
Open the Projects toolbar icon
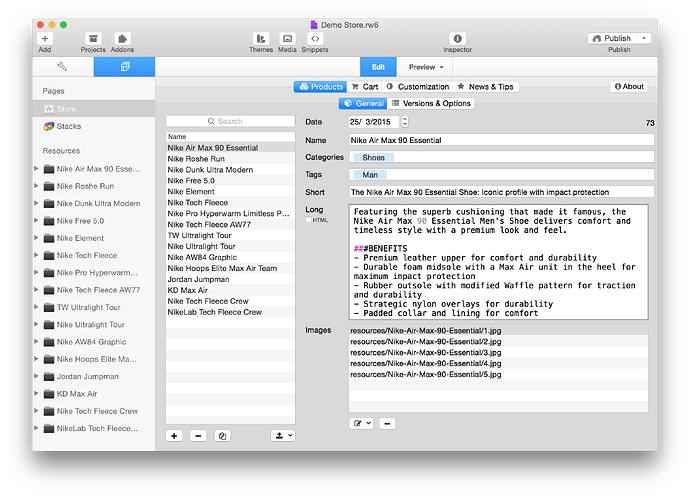click(x=93, y=39)
